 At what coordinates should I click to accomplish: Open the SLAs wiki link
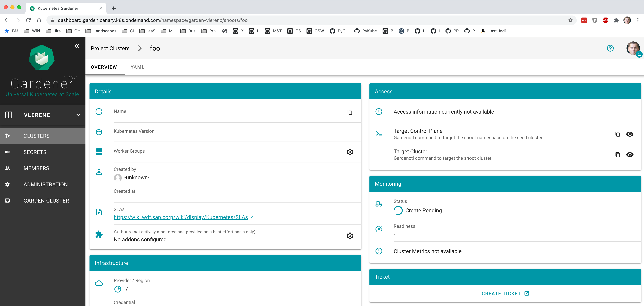(x=181, y=217)
